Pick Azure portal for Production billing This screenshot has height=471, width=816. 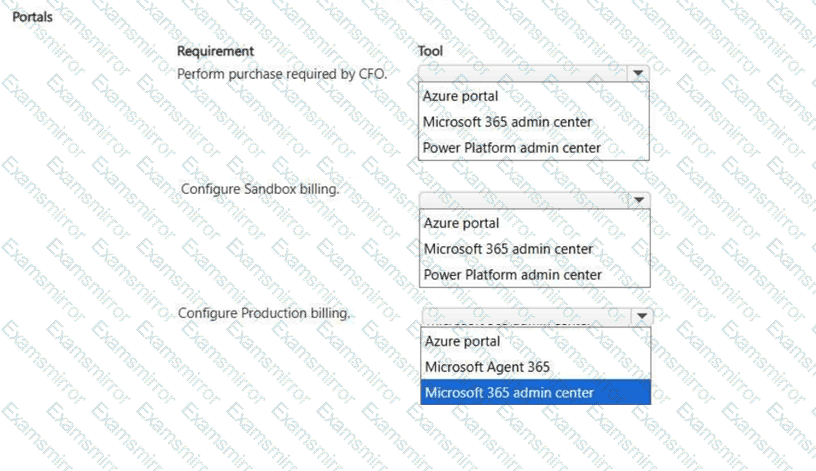pos(536,341)
